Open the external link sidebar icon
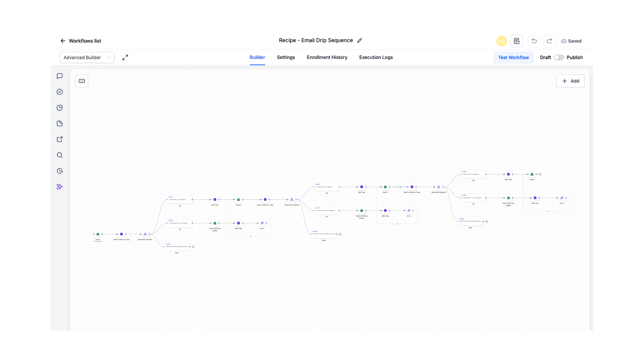This screenshot has height=362, width=644. click(x=60, y=139)
